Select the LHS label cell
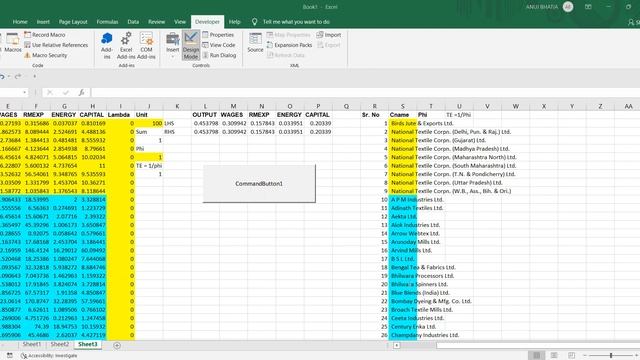The height and width of the screenshot is (360, 640). tap(177, 123)
